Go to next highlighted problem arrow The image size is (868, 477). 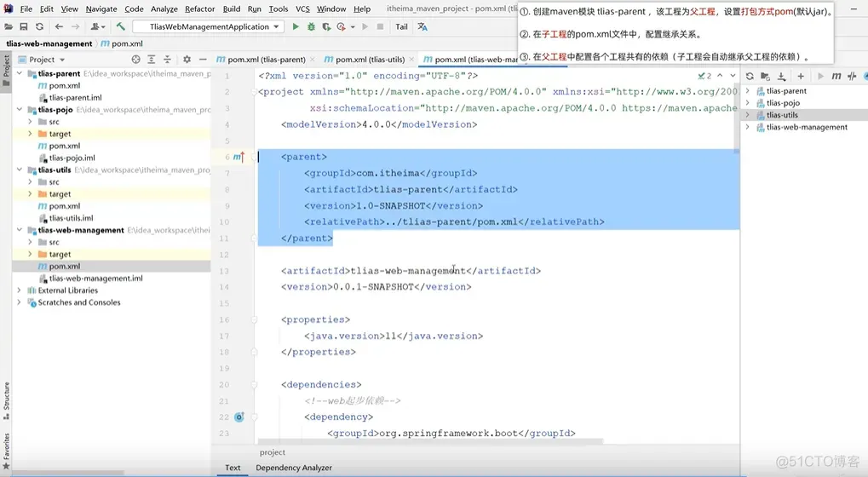733,76
